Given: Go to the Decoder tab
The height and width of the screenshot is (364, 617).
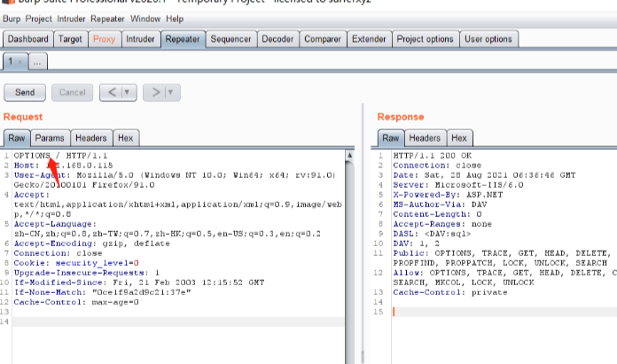Looking at the screenshot, I should click(277, 39).
